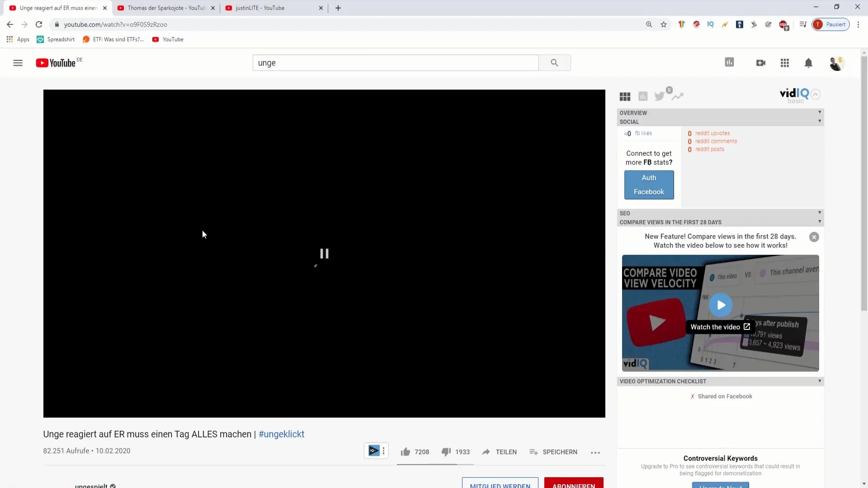
Task: Click the browser address bar URL
Action: point(116,24)
